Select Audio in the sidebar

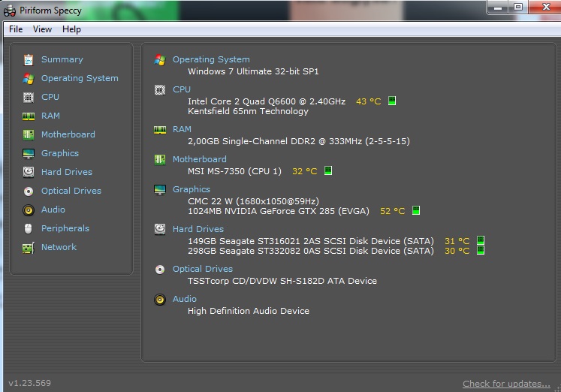point(53,210)
